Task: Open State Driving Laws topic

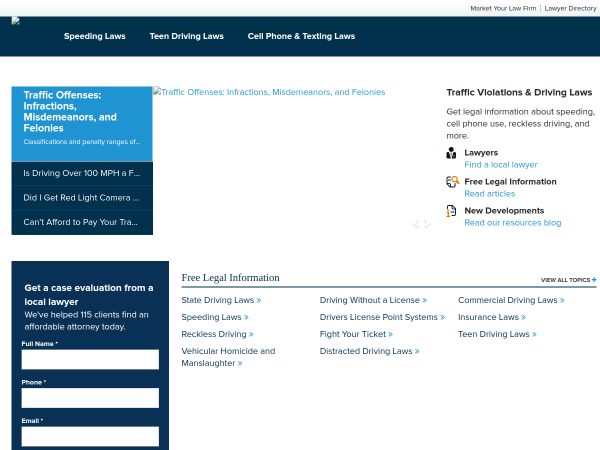Action: 221,300
